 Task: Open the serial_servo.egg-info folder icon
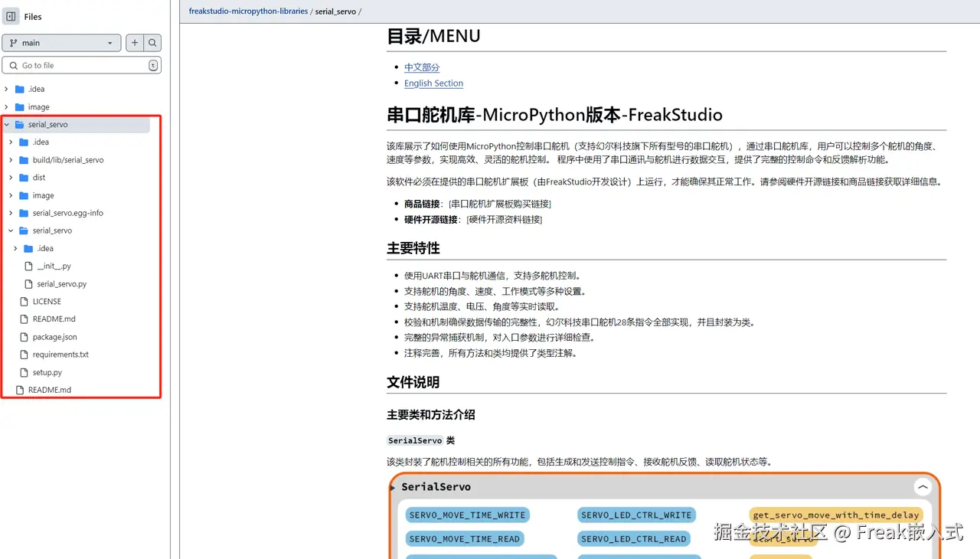pos(24,213)
